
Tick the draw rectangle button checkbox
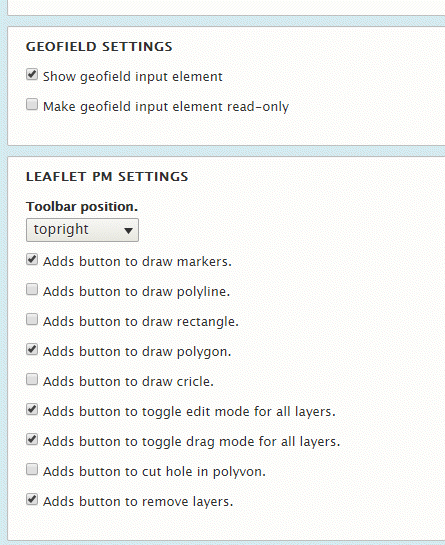point(32,319)
